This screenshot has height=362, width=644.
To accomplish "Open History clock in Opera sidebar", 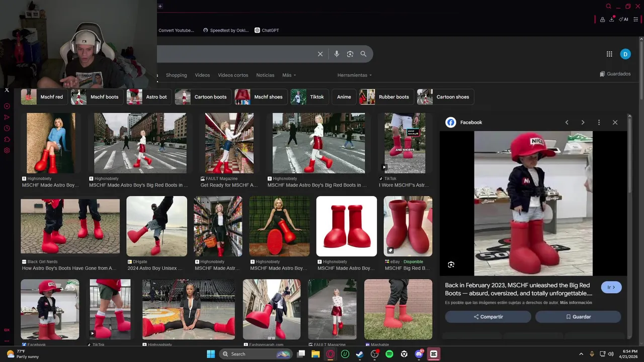I will 7,128.
